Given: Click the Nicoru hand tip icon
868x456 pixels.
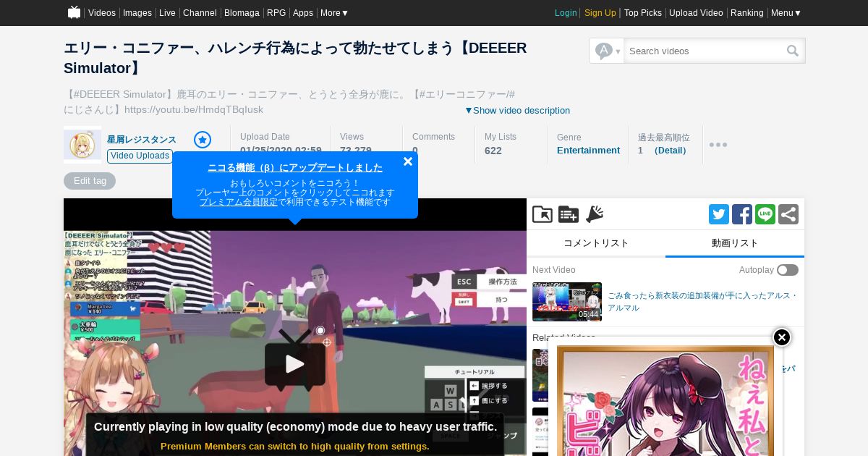Looking at the screenshot, I should (x=595, y=214).
